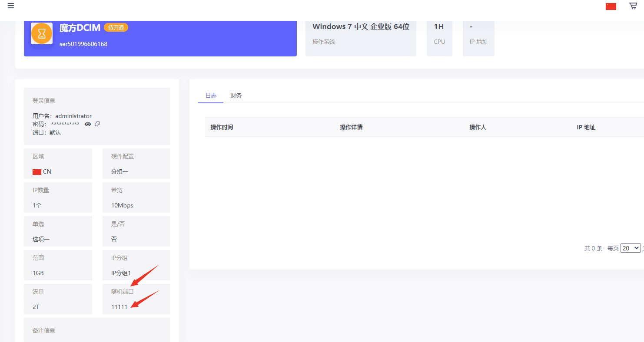
Task: Click the 魔方DCIM product title
Action: click(x=80, y=28)
